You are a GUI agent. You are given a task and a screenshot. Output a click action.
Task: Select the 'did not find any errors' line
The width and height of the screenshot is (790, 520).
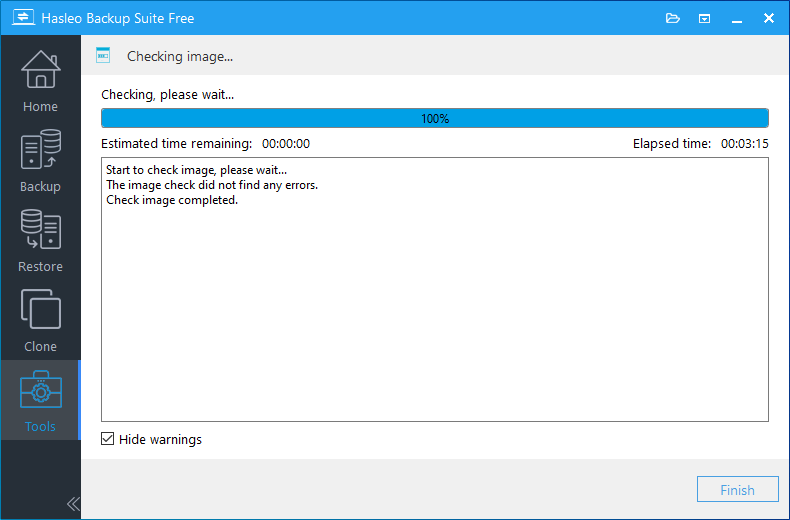click(x=212, y=185)
